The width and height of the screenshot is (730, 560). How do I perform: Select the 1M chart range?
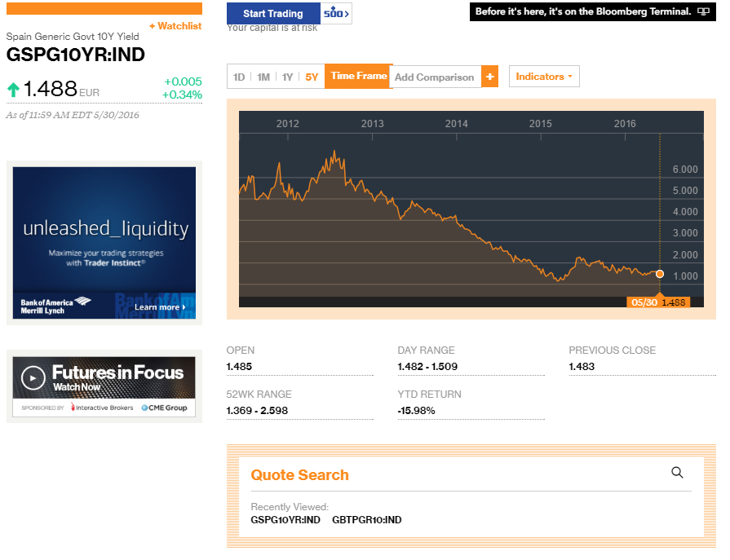point(263,77)
